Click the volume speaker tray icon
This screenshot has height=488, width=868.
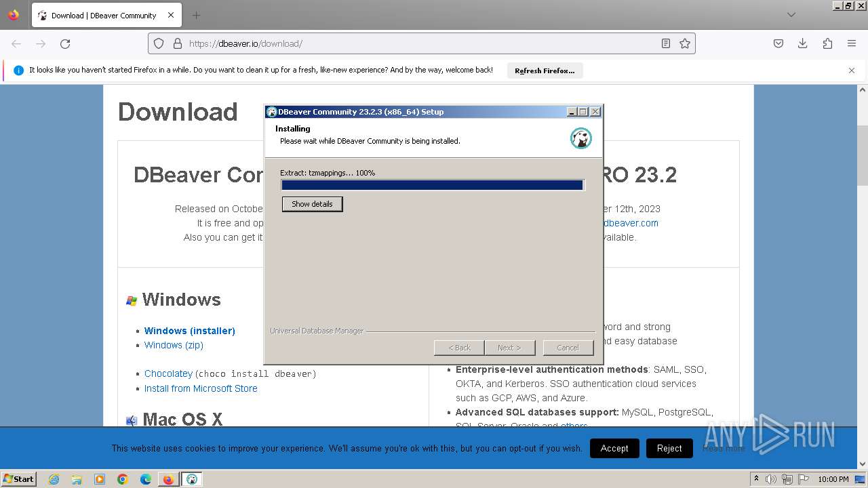771,479
